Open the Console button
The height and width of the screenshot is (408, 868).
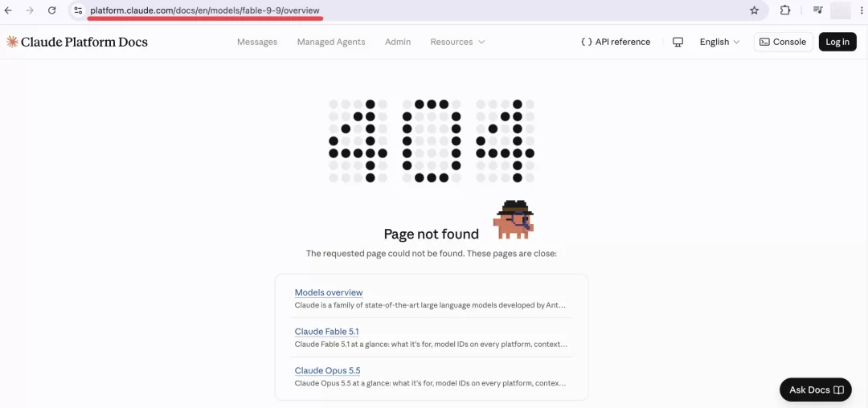(783, 42)
